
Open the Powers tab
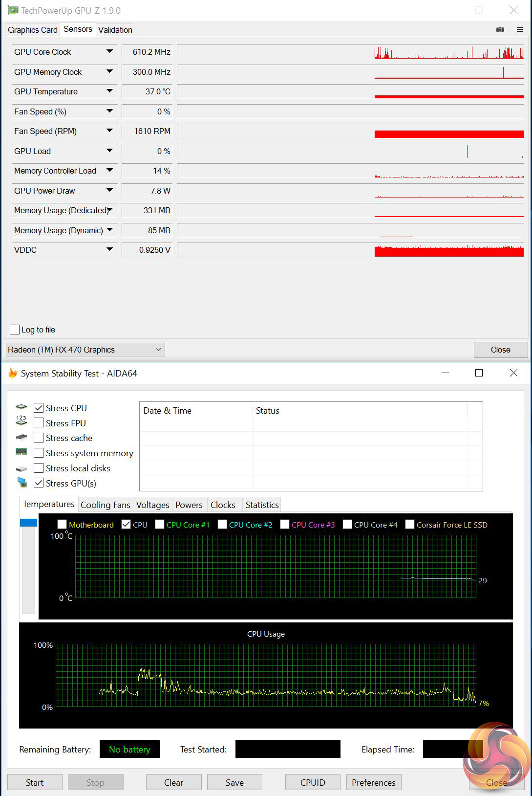(x=189, y=505)
